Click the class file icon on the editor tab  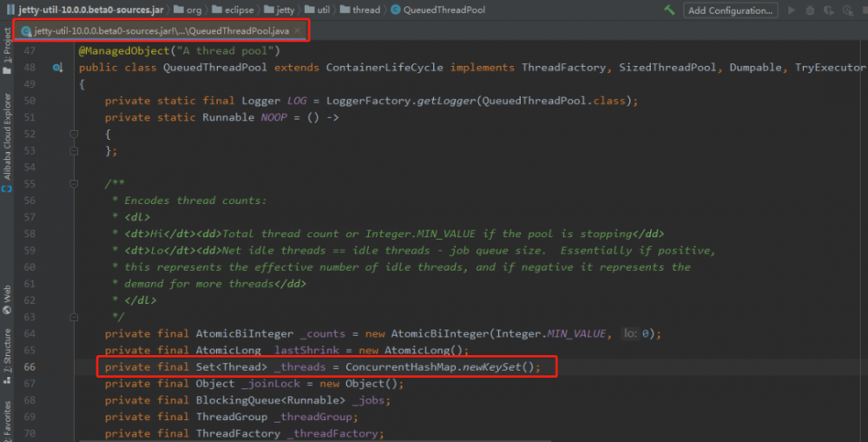[x=25, y=31]
